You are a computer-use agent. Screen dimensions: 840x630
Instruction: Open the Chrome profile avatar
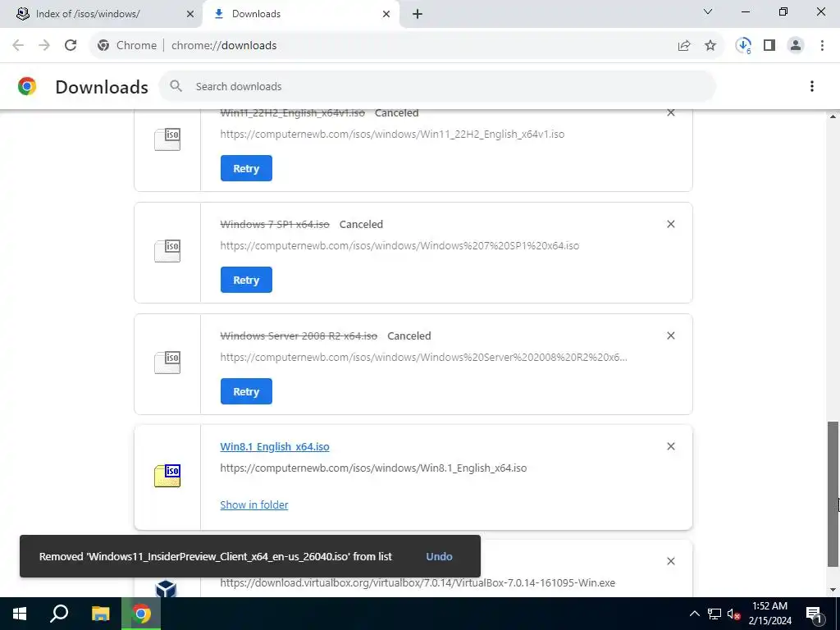coord(796,46)
